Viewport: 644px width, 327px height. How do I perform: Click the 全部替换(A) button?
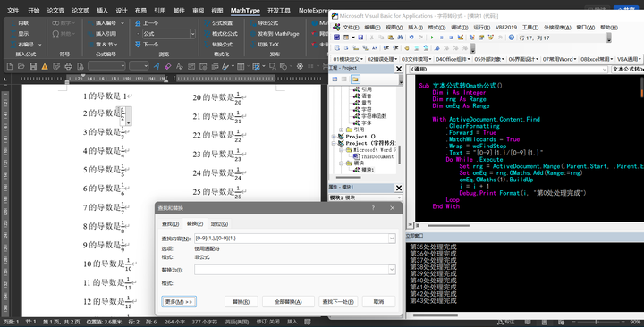[288, 302]
